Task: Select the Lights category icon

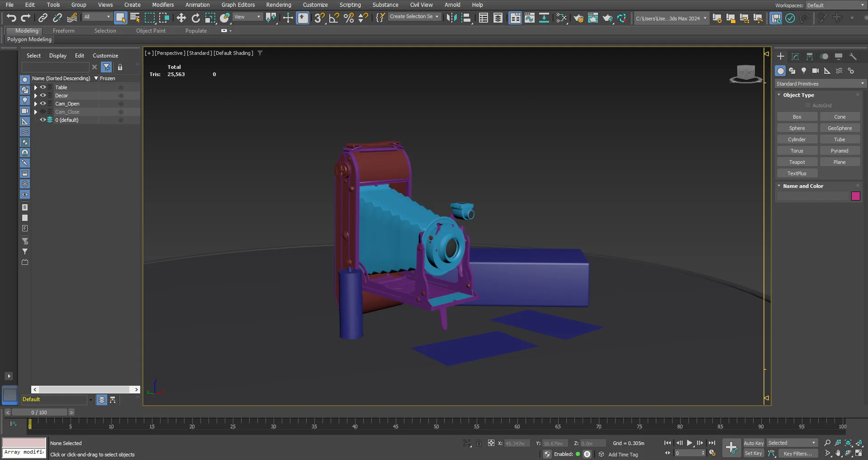Action: pyautogui.click(x=804, y=71)
